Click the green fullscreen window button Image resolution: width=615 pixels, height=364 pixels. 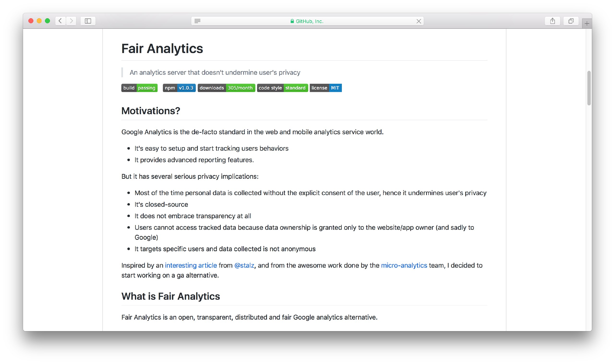point(48,21)
